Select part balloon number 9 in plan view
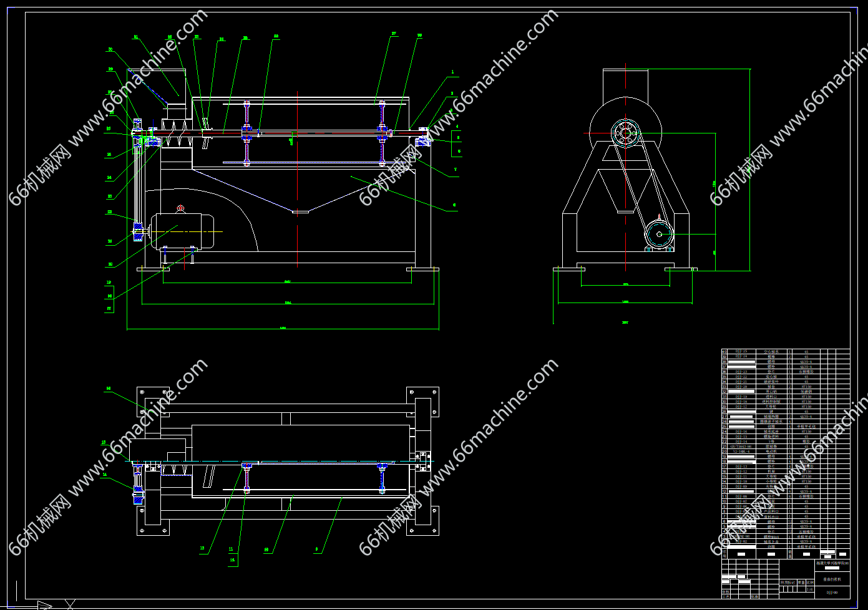868x610 pixels. click(317, 550)
